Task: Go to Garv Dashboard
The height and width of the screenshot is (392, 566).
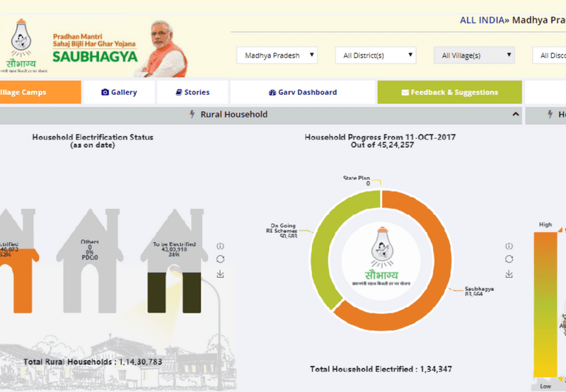Action: (x=303, y=92)
